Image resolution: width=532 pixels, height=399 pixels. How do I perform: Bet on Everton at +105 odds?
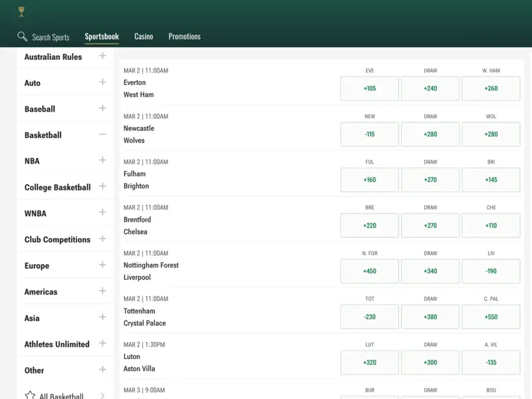click(370, 88)
